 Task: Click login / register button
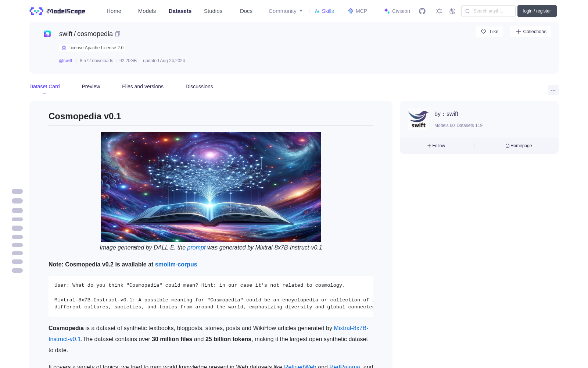click(x=537, y=11)
